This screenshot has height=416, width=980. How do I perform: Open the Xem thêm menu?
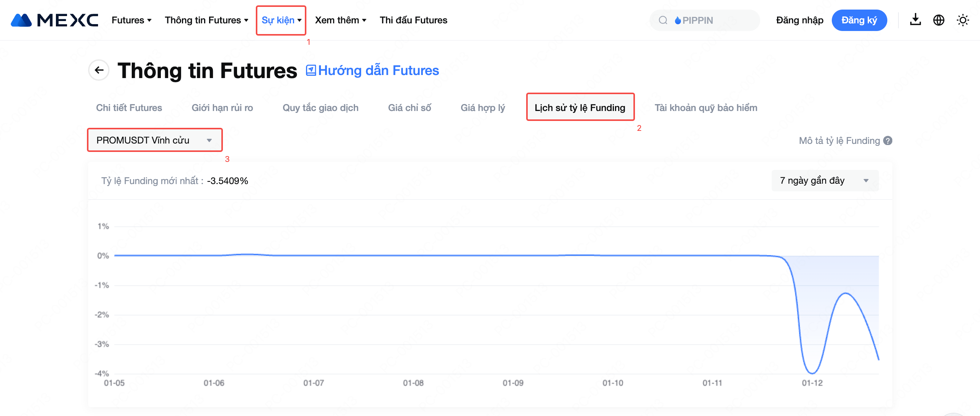tap(340, 20)
